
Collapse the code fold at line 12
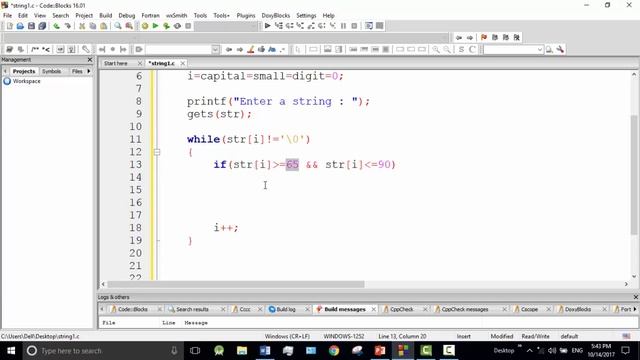pyautogui.click(x=157, y=152)
